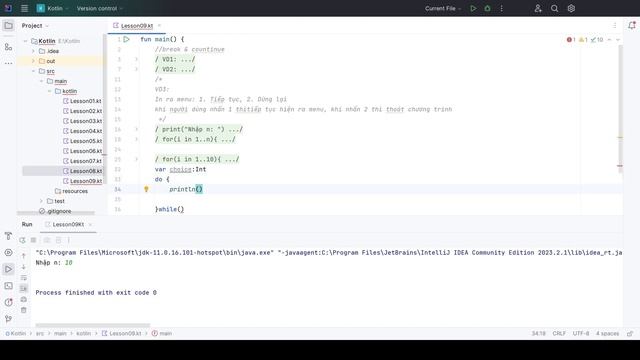
Task: Open the main hamburger menu
Action: click(24, 8)
